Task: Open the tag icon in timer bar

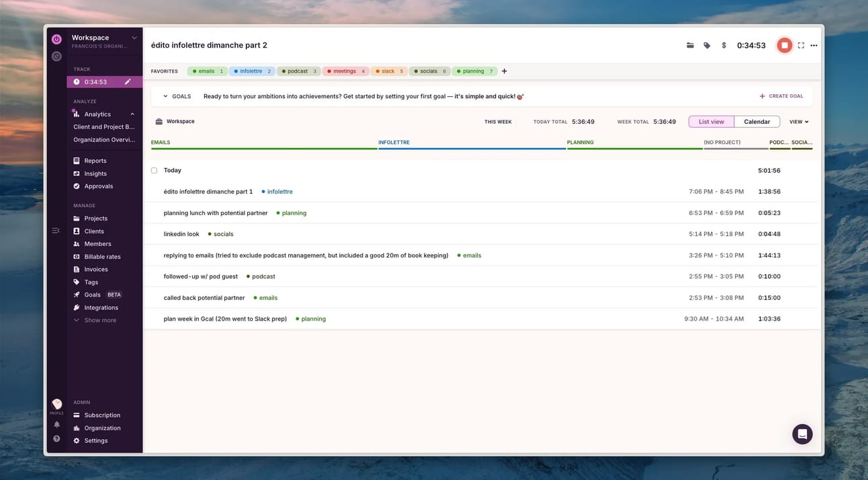Action: pyautogui.click(x=707, y=46)
